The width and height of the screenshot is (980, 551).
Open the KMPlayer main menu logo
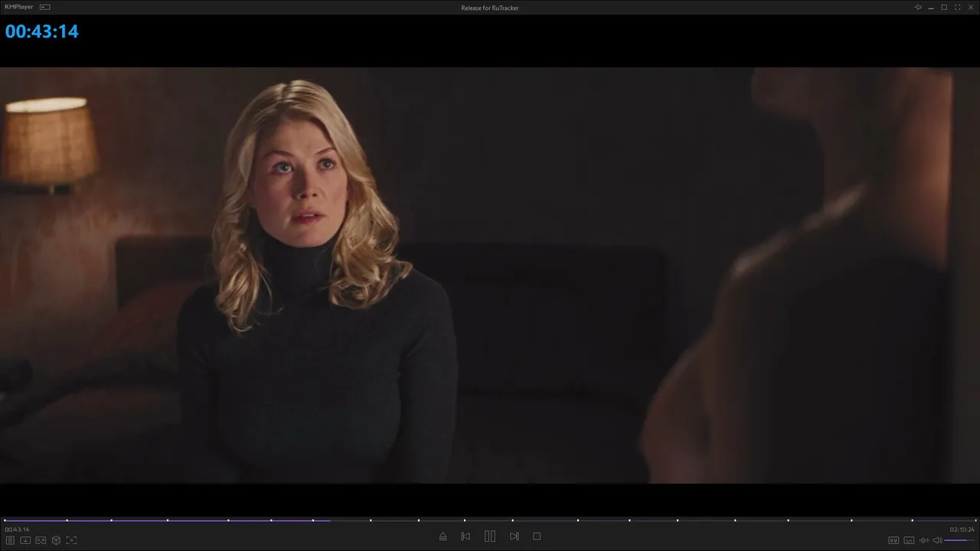19,7
